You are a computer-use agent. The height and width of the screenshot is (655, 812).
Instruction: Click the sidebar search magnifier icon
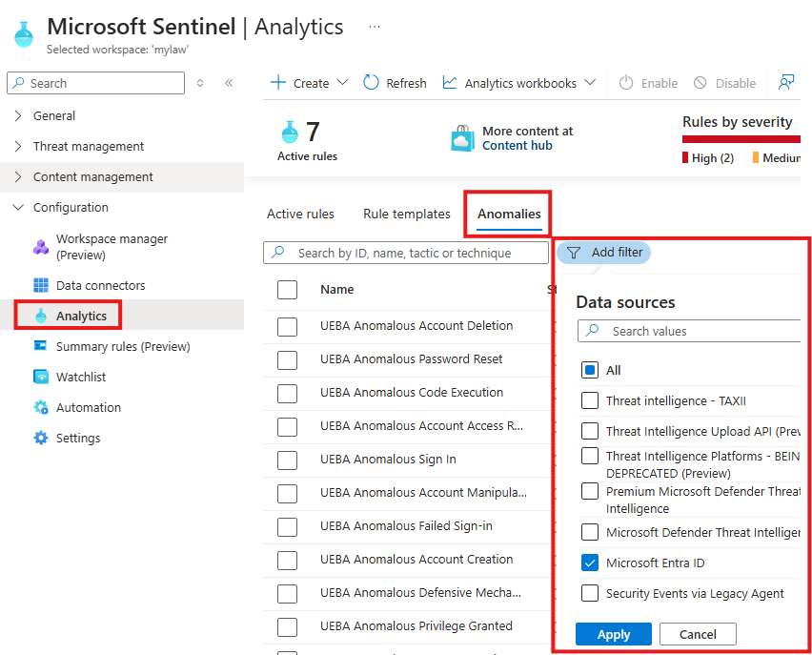click(18, 83)
